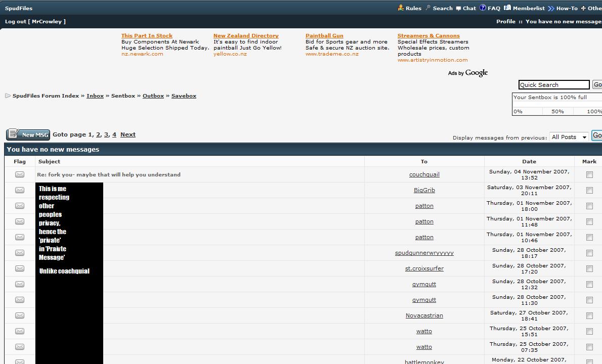Open Chat from the top bar icon
602x364 pixels.
coord(458,8)
